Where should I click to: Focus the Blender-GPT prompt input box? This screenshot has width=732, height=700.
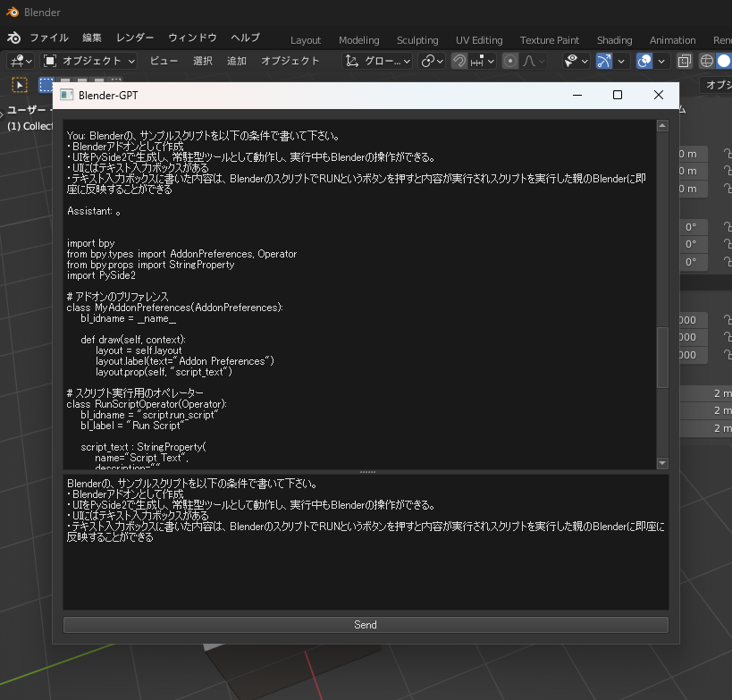pos(366,542)
